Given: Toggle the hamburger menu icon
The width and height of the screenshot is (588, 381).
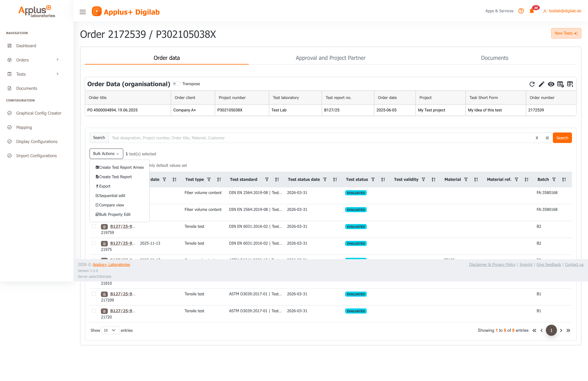Looking at the screenshot, I should [83, 12].
